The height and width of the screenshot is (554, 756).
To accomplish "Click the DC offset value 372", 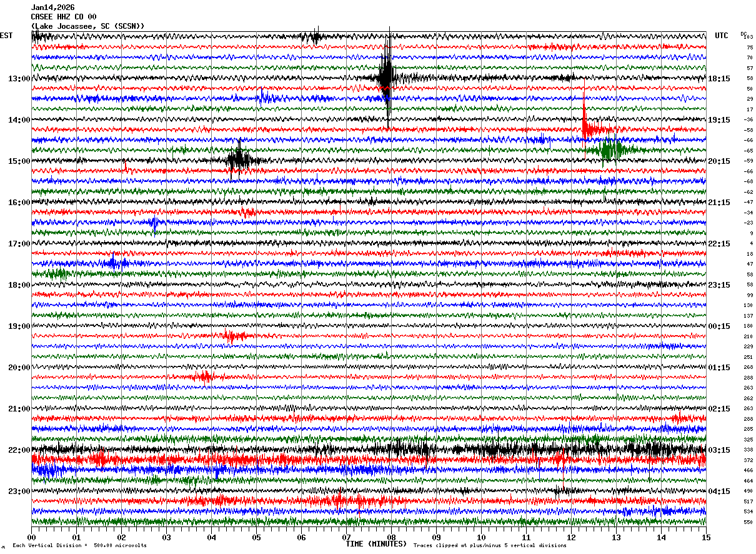I will (x=749, y=460).
